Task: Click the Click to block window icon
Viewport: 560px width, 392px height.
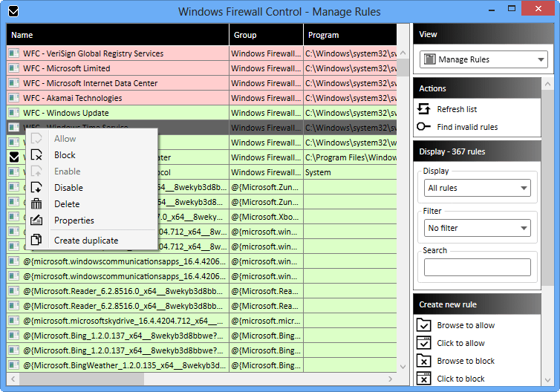Action: (424, 379)
